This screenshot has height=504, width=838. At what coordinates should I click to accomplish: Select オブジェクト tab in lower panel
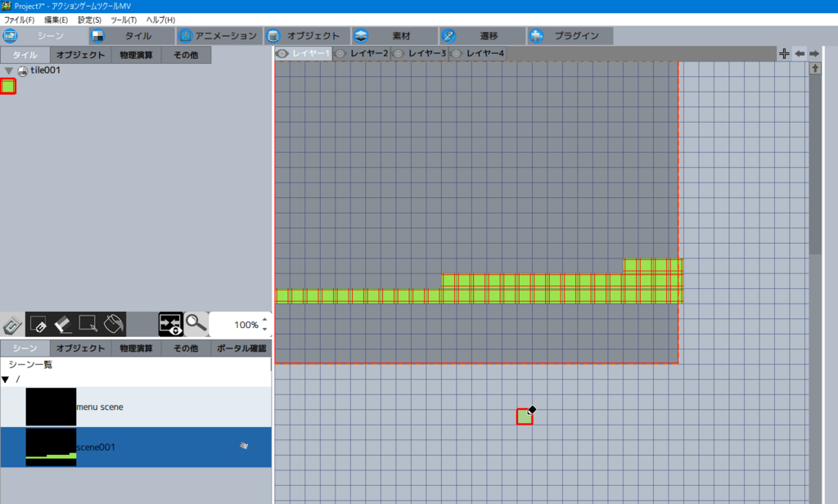[81, 349]
